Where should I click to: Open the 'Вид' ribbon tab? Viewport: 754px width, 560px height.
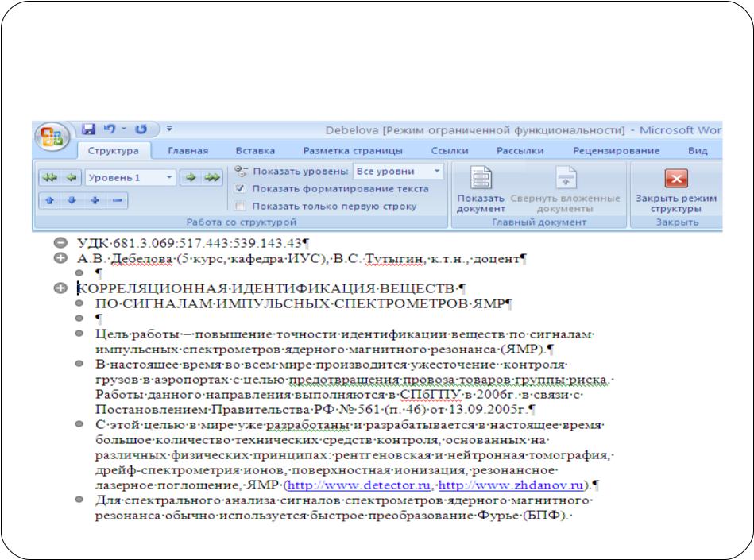[698, 150]
